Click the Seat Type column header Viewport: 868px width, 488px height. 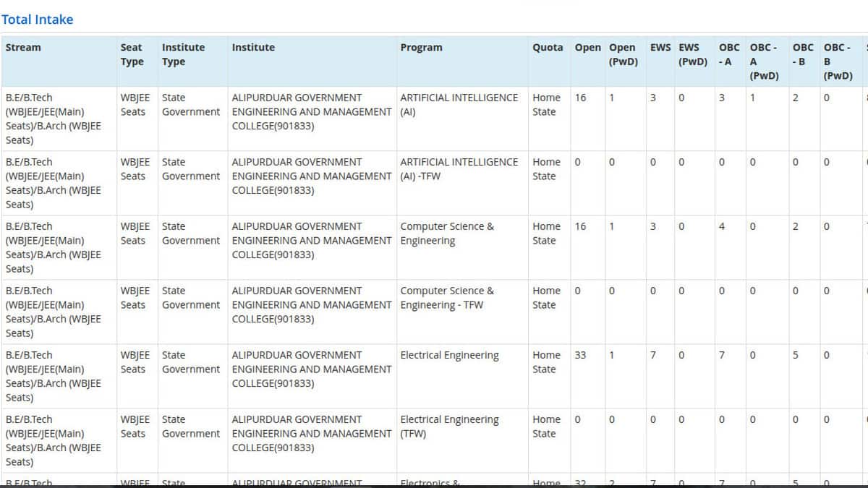tap(132, 54)
